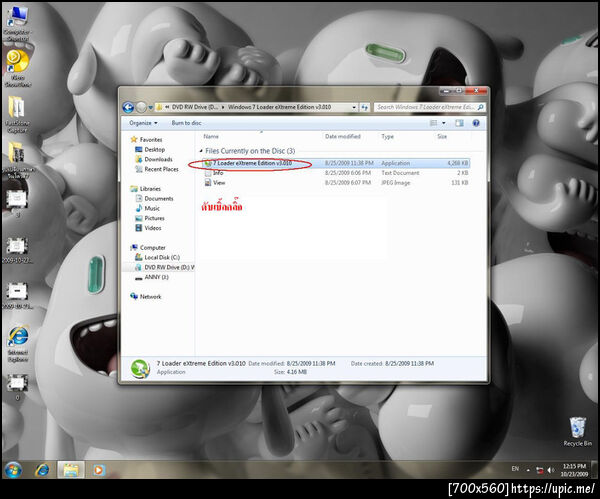The width and height of the screenshot is (600, 499).
Task: Click the volume speaker tray icon
Action: (551, 470)
